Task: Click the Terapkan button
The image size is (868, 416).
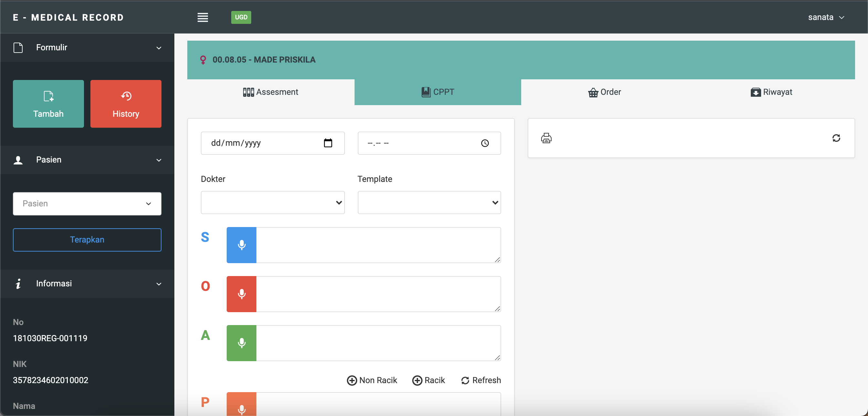Action: tap(87, 240)
